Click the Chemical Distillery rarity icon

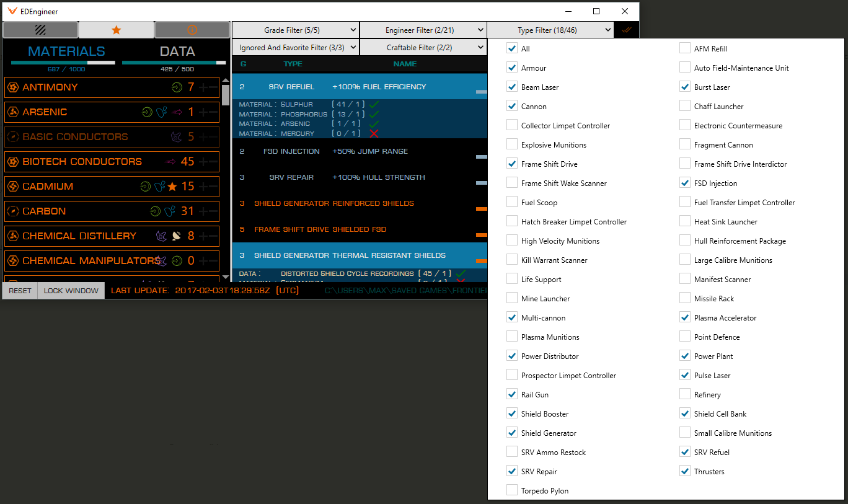(12, 236)
